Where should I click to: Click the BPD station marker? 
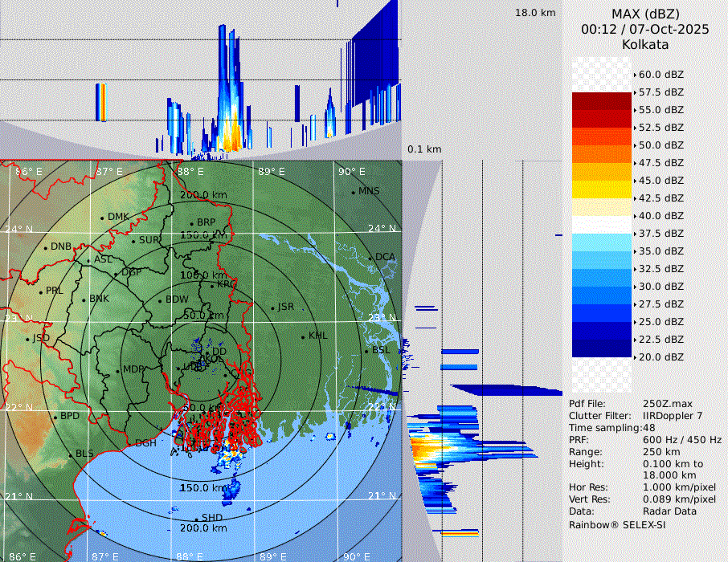55,417
